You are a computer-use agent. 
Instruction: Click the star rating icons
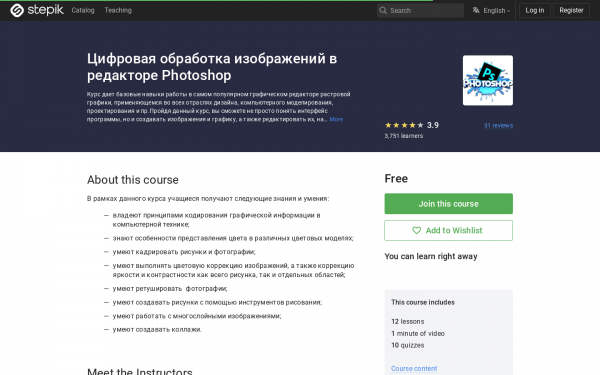(x=404, y=125)
